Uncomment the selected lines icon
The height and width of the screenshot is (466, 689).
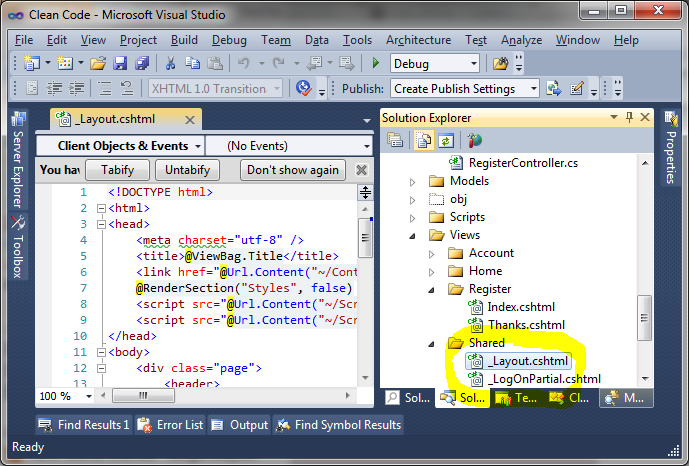pyautogui.click(x=127, y=89)
